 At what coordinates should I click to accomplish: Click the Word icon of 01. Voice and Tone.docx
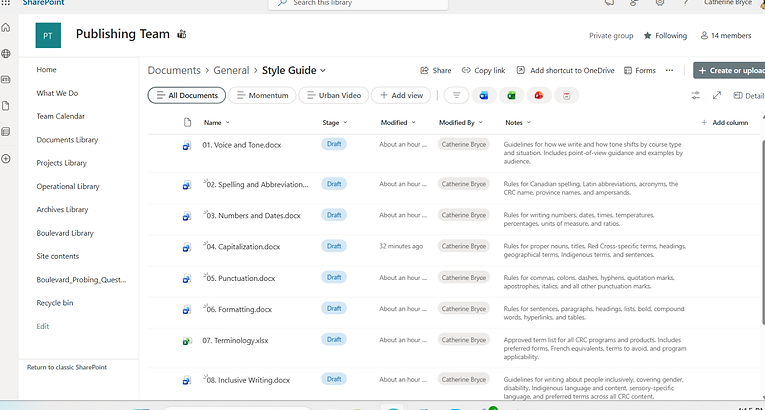pyautogui.click(x=187, y=145)
